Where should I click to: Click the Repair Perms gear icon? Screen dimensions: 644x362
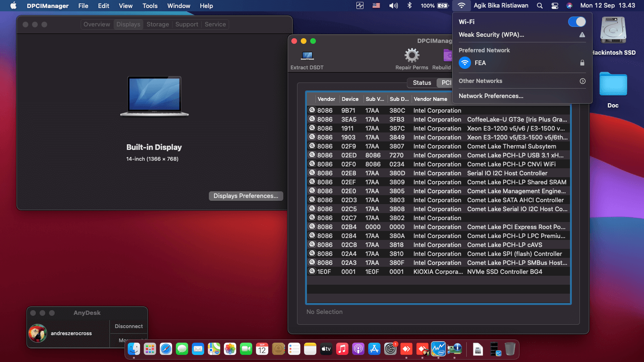[412, 56]
